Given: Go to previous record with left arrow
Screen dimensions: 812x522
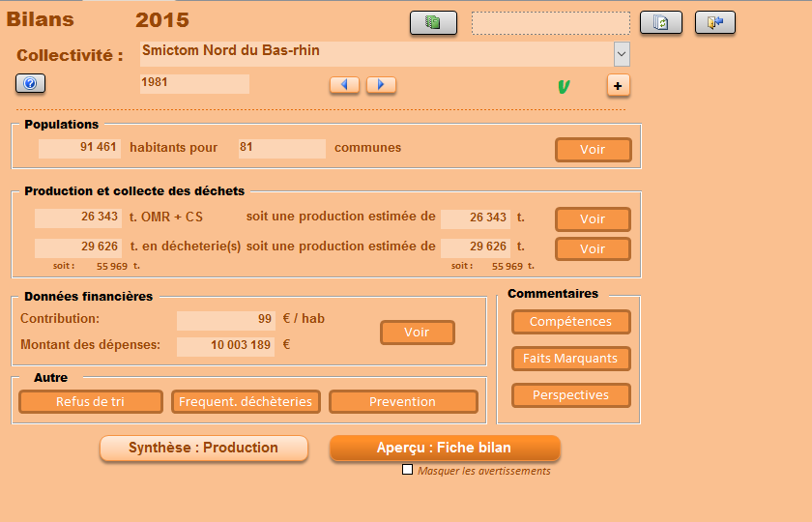Looking at the screenshot, I should click(x=345, y=85).
